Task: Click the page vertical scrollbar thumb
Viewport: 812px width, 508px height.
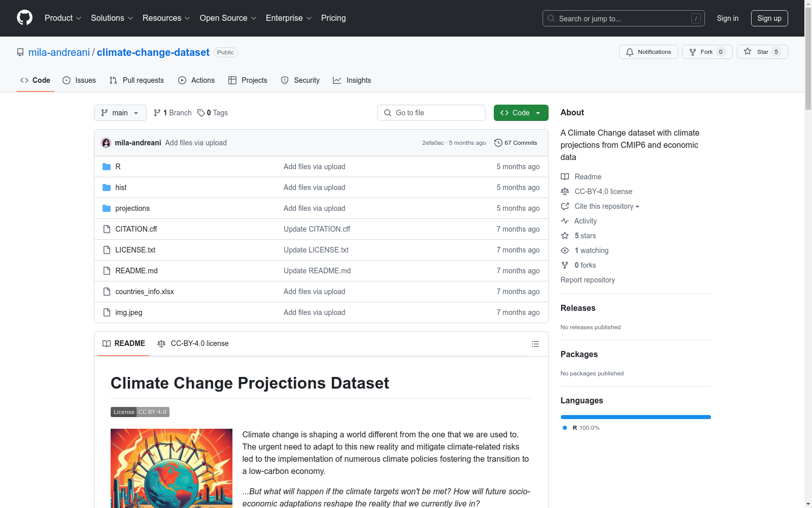Action: coord(808,58)
